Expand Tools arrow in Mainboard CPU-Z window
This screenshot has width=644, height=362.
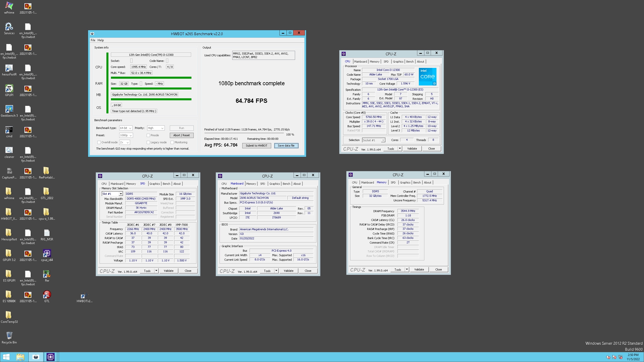click(276, 271)
